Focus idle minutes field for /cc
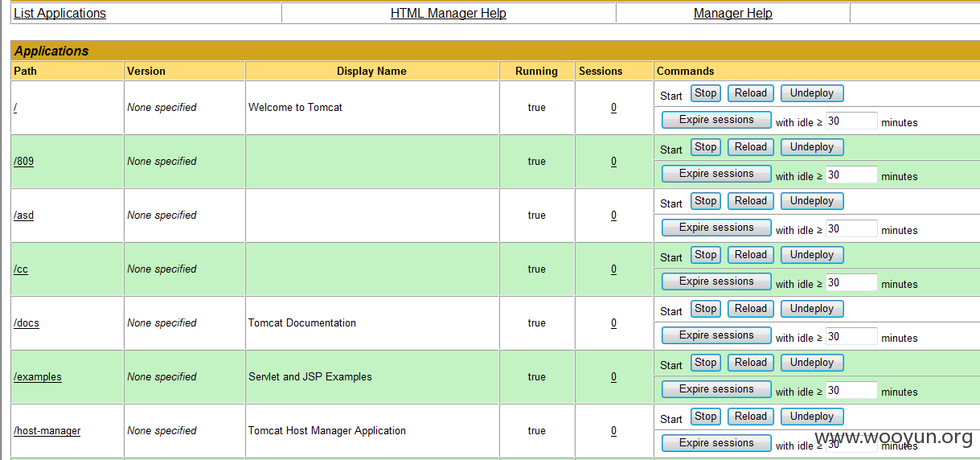 click(851, 283)
